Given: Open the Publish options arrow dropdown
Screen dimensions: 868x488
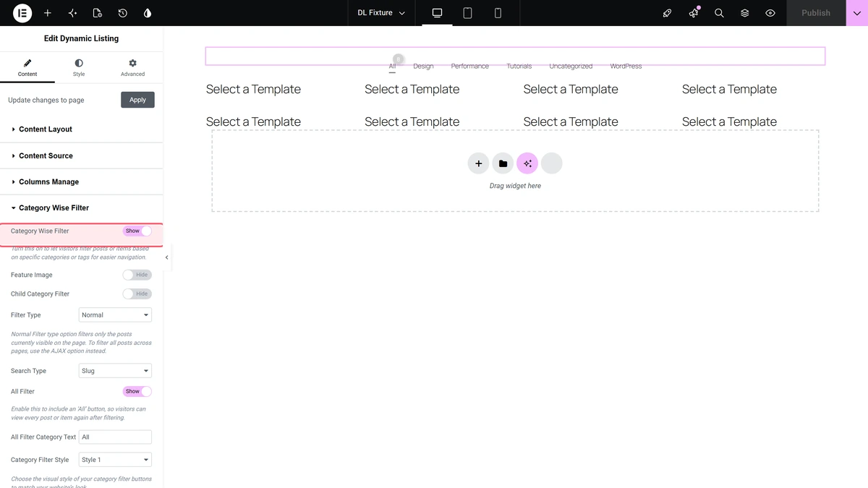Looking at the screenshot, I should pyautogui.click(x=857, y=13).
